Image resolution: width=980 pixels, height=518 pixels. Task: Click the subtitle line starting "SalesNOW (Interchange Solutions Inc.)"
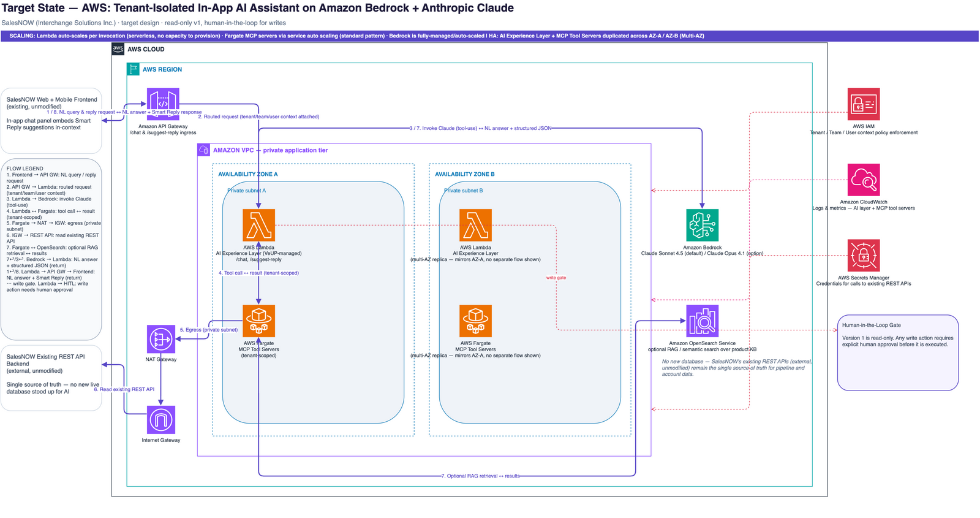tap(144, 23)
